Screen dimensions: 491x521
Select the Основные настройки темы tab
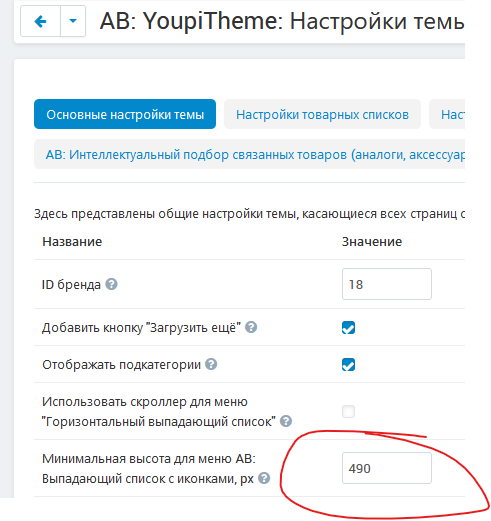[125, 114]
